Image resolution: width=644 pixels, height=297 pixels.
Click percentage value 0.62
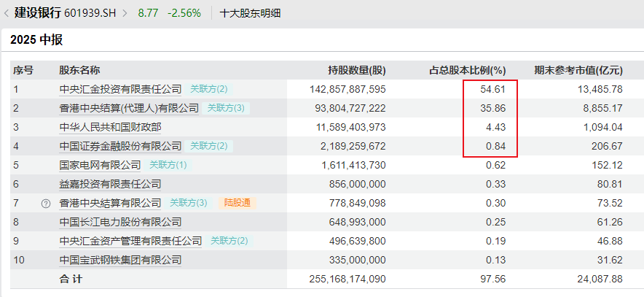tap(495, 166)
